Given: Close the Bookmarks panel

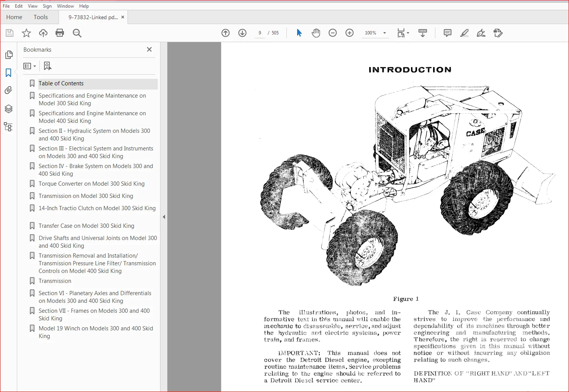Looking at the screenshot, I should coord(149,49).
